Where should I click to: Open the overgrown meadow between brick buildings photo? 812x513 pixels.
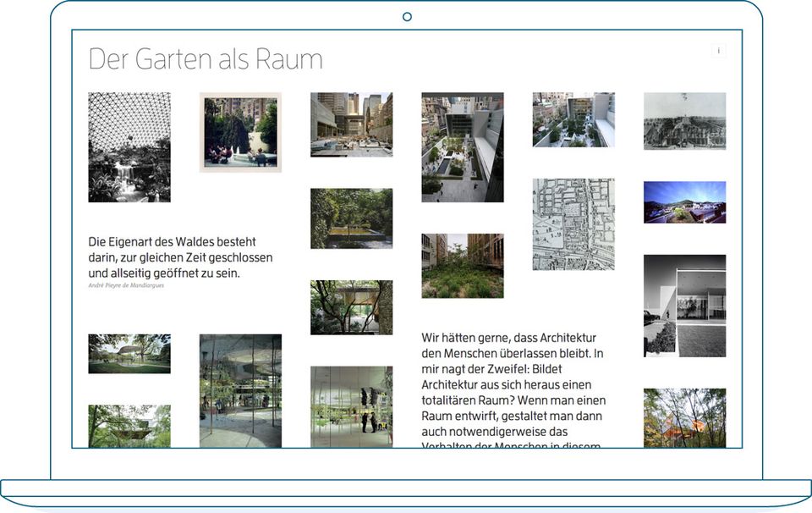tap(463, 266)
